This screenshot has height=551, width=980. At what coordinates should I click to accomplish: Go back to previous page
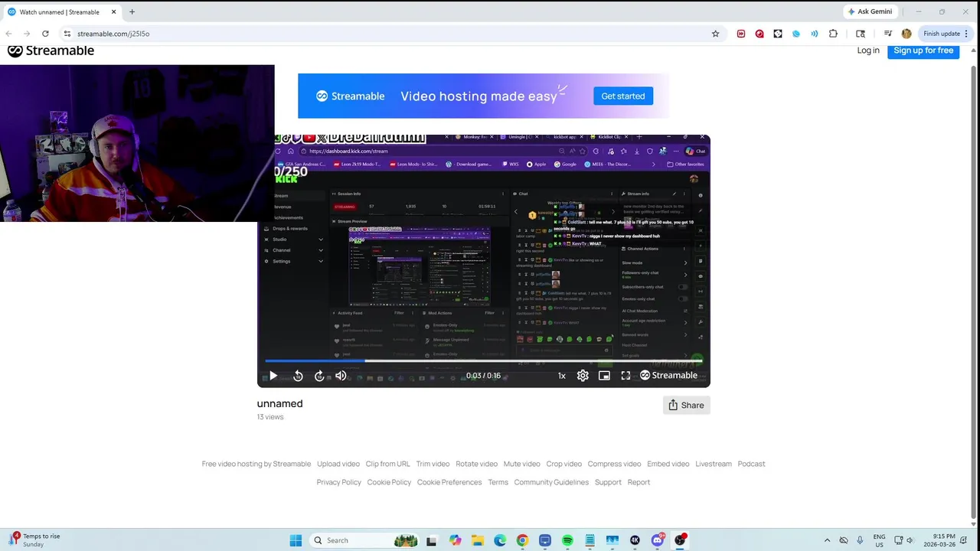pyautogui.click(x=8, y=34)
